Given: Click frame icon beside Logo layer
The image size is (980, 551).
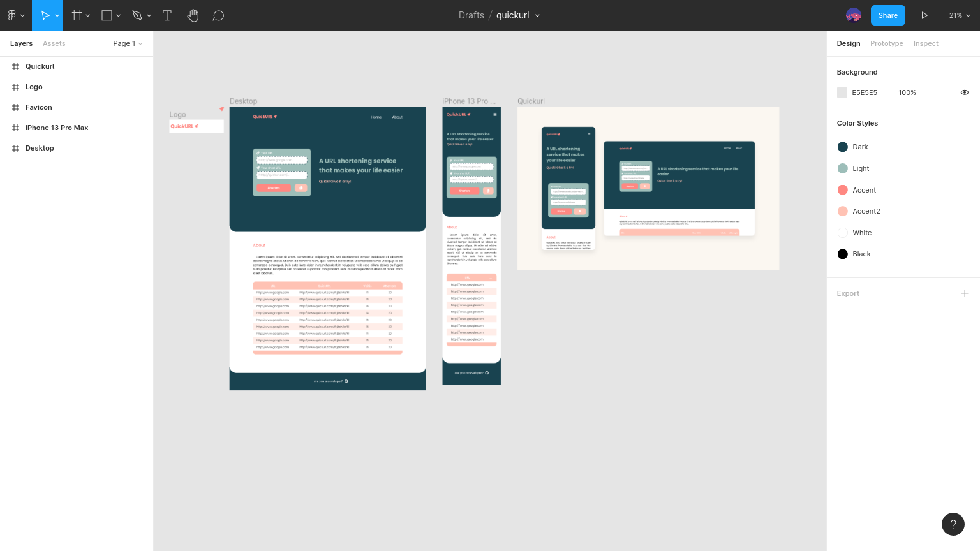Looking at the screenshot, I should [x=15, y=87].
